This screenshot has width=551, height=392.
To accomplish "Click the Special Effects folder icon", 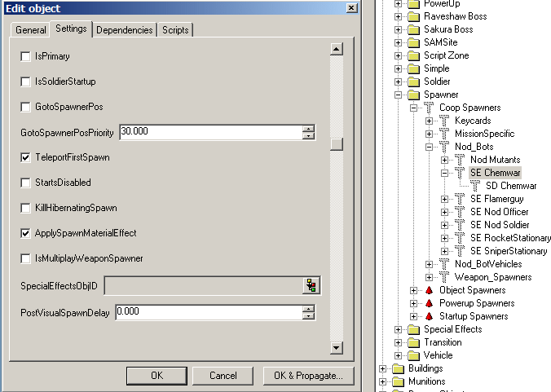I will pyautogui.click(x=413, y=329).
